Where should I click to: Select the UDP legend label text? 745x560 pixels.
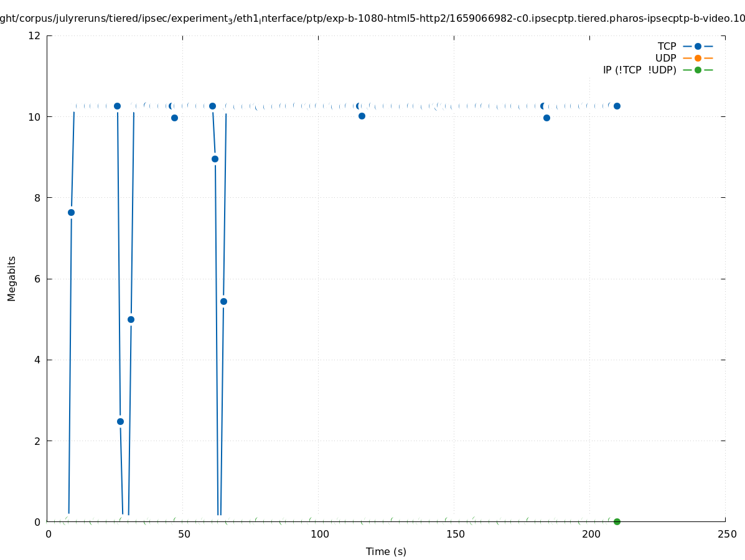tap(665, 58)
